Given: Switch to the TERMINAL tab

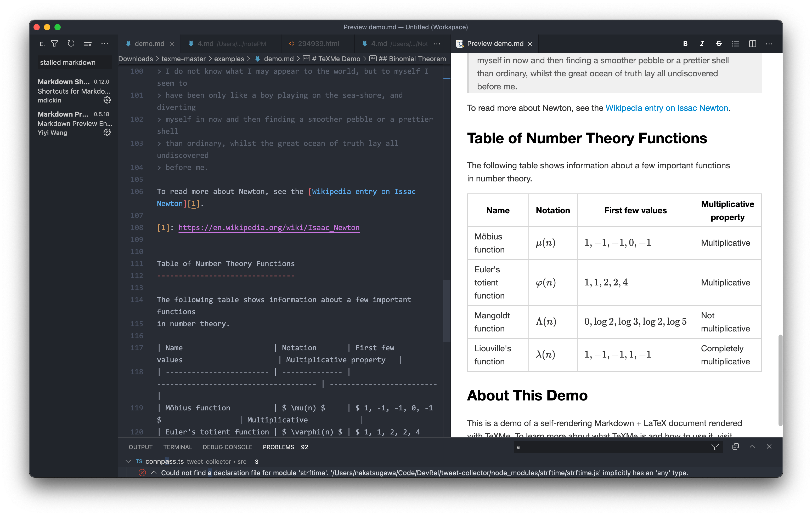Looking at the screenshot, I should 177,447.
